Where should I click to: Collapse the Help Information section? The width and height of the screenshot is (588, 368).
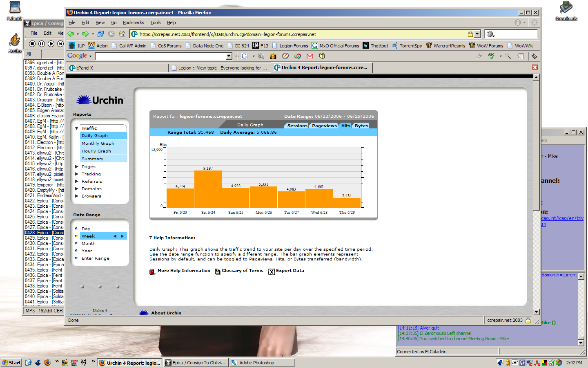pyautogui.click(x=151, y=238)
